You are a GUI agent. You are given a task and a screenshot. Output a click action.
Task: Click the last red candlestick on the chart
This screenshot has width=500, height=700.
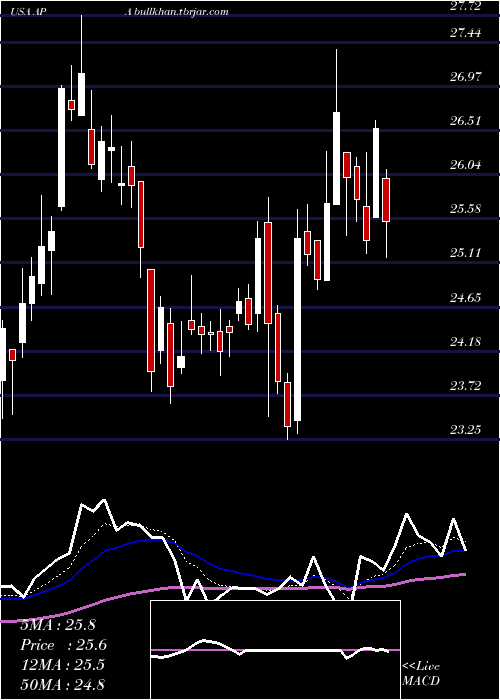coord(386,200)
